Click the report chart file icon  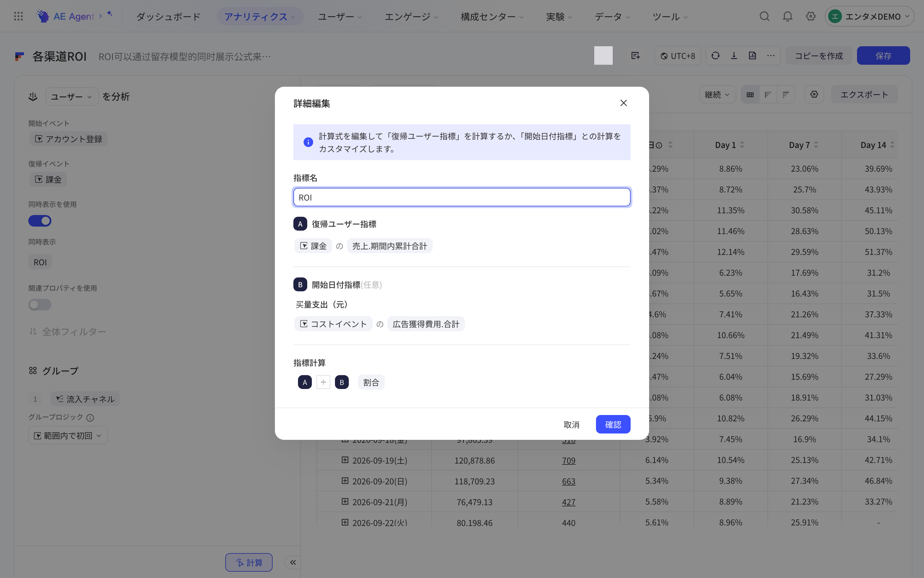tap(752, 56)
